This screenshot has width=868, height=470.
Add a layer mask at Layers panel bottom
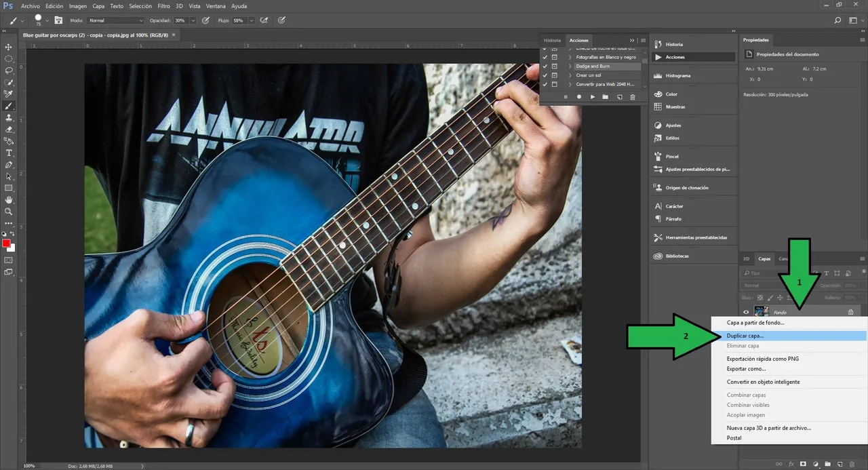[803, 464]
